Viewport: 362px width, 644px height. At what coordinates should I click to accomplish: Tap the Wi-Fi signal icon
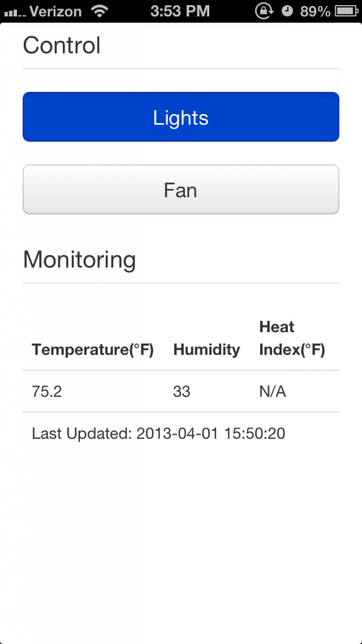(100, 11)
